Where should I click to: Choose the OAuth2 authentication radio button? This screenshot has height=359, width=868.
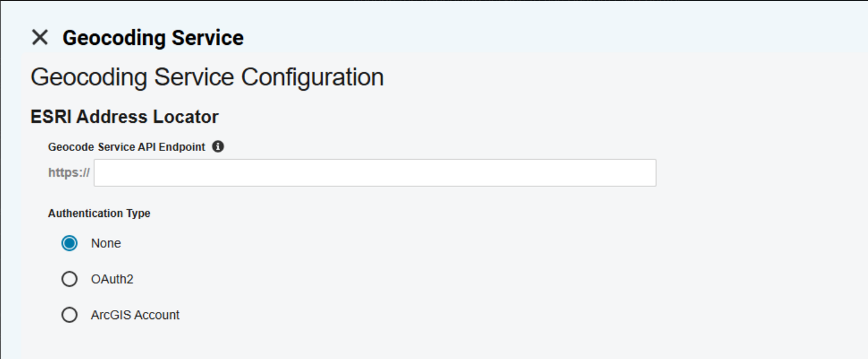pos(70,279)
